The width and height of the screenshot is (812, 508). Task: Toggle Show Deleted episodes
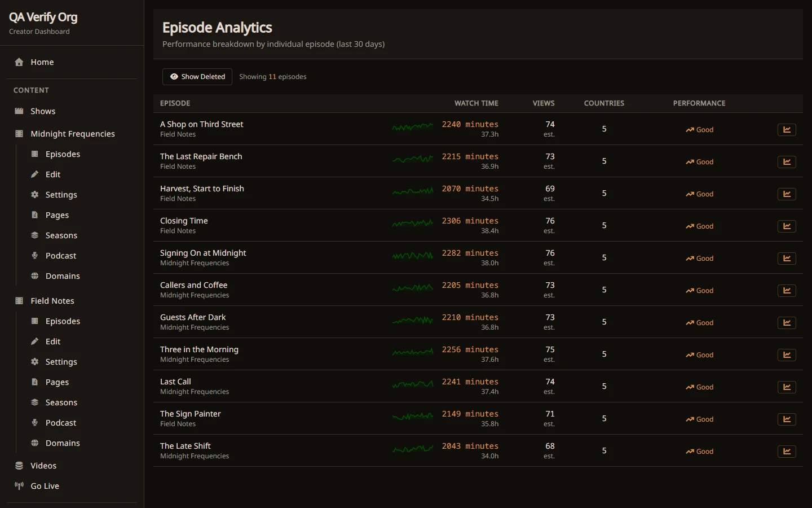(197, 77)
